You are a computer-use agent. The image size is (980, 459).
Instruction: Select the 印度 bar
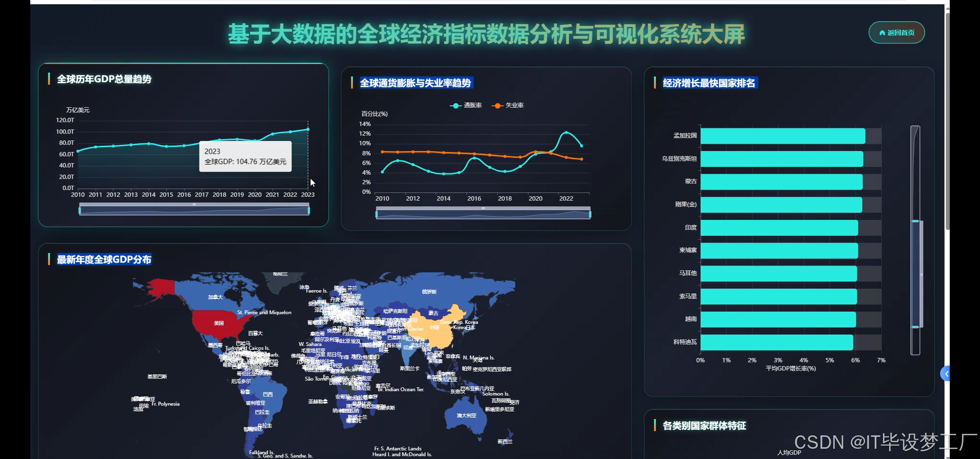point(779,227)
